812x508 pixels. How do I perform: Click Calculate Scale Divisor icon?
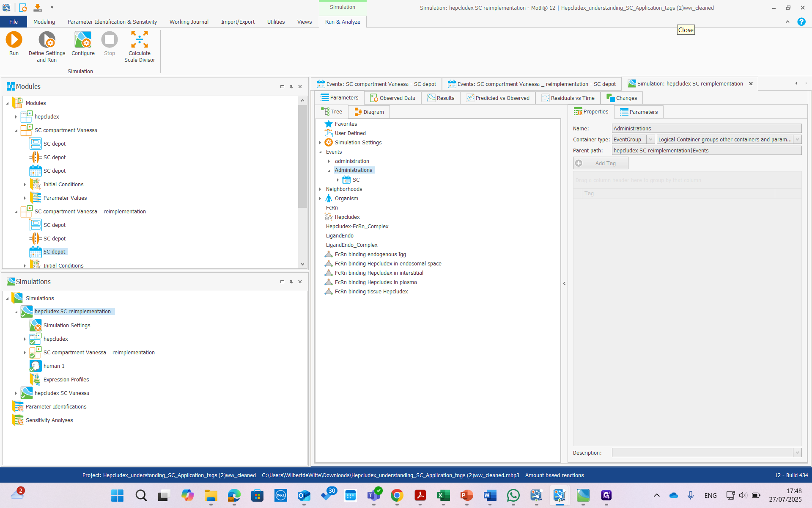[139, 40]
